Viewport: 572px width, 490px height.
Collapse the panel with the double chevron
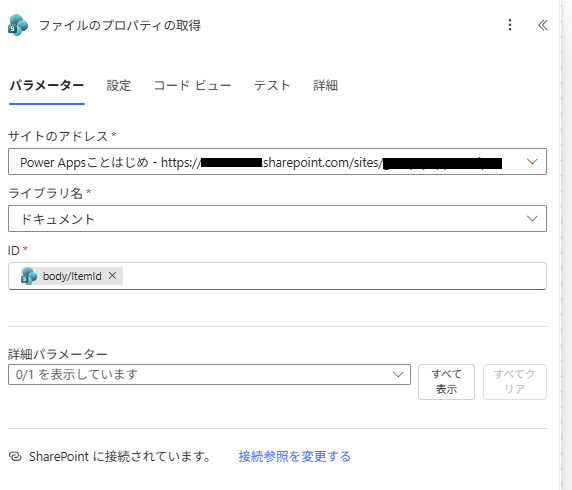tap(543, 25)
